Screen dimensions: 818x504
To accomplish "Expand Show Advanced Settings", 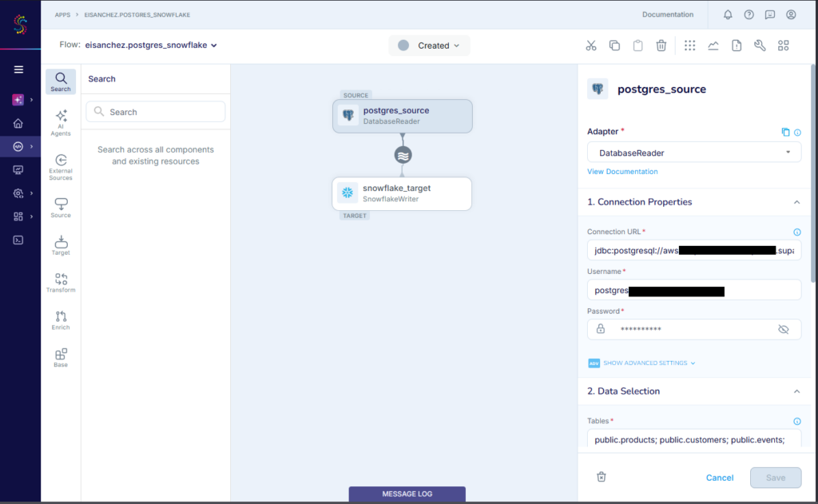I will coord(642,363).
